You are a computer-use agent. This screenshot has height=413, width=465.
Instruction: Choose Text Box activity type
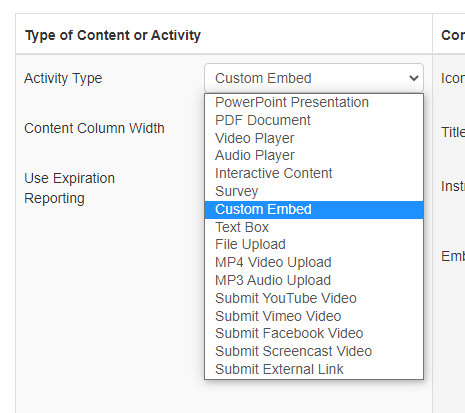click(x=314, y=227)
